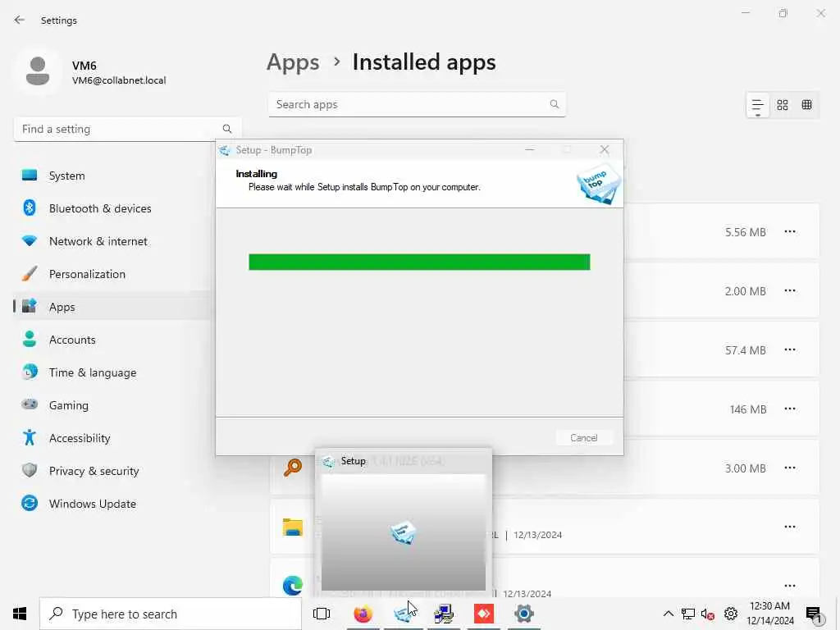
Task: Open the computer installer taskbar icon
Action: click(444, 614)
